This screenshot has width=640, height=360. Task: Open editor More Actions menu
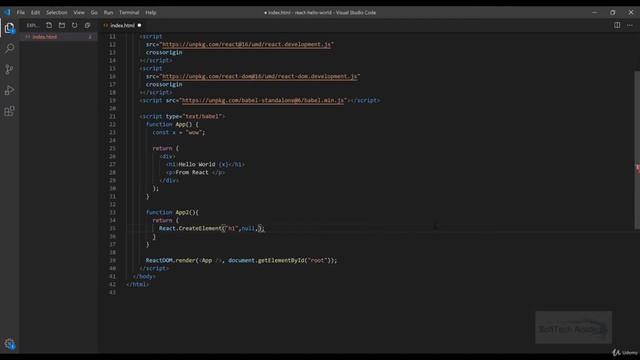coord(630,25)
